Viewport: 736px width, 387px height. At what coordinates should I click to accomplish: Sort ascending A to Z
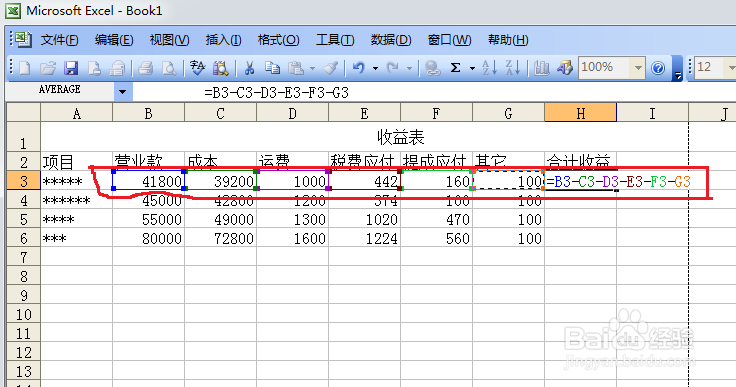click(489, 69)
